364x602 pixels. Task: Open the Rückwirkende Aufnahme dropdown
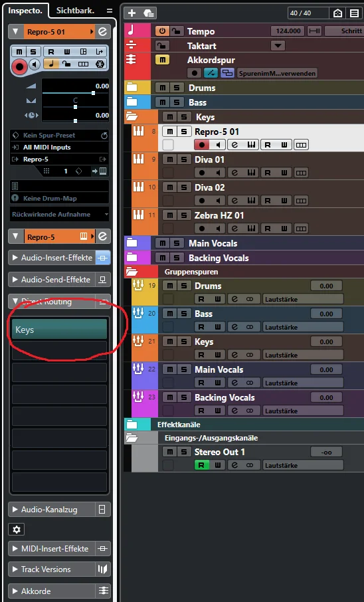coord(60,215)
